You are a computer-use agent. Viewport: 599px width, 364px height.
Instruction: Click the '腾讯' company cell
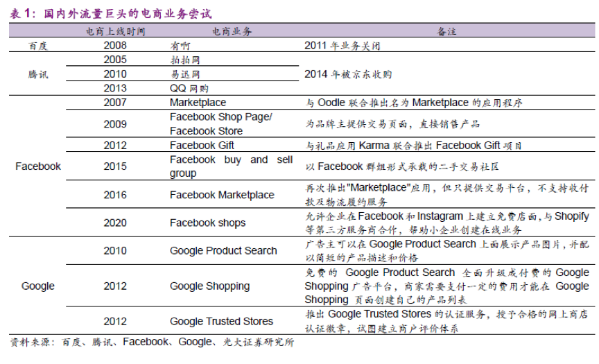(38, 74)
